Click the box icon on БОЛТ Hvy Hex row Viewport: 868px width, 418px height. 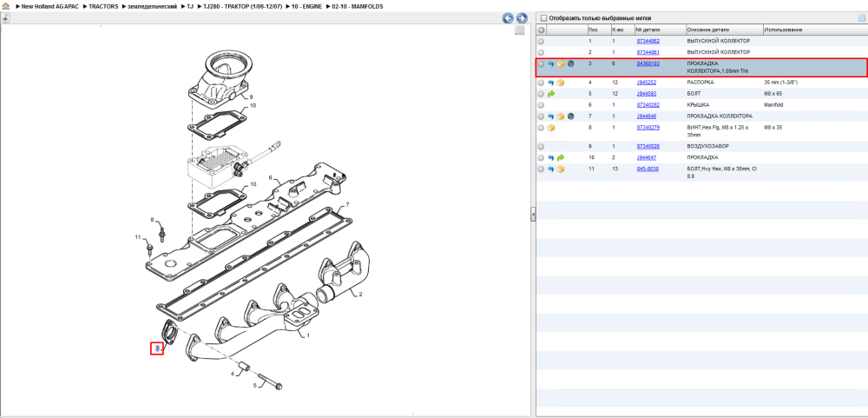pyautogui.click(x=560, y=169)
